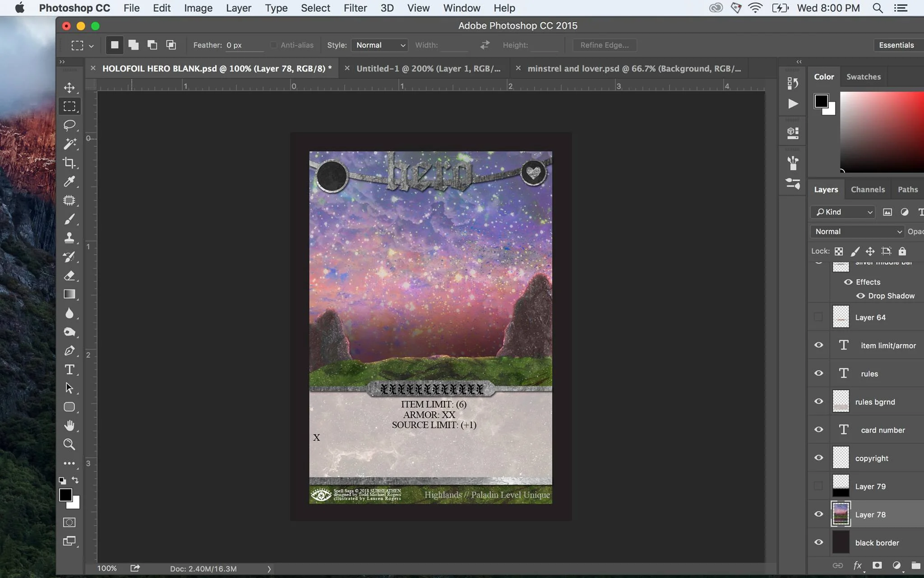The width and height of the screenshot is (924, 578).
Task: Click the foreground color swatch in toolbox
Action: click(65, 495)
